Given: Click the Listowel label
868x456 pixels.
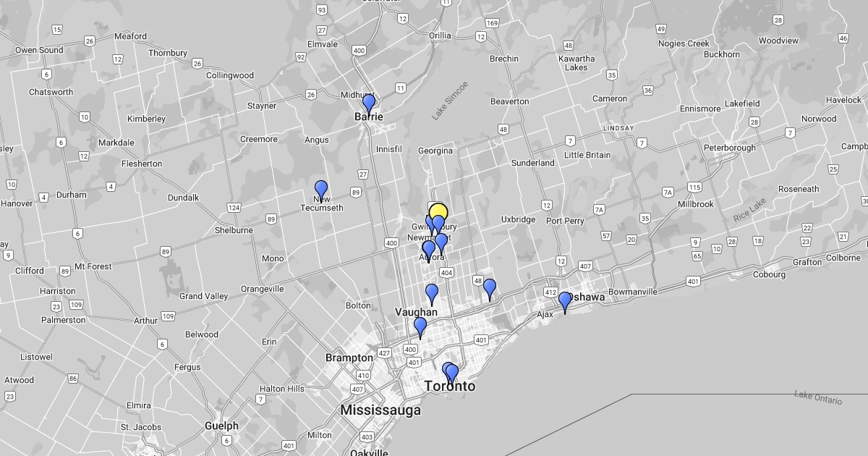Looking at the screenshot, I should pos(36,357).
